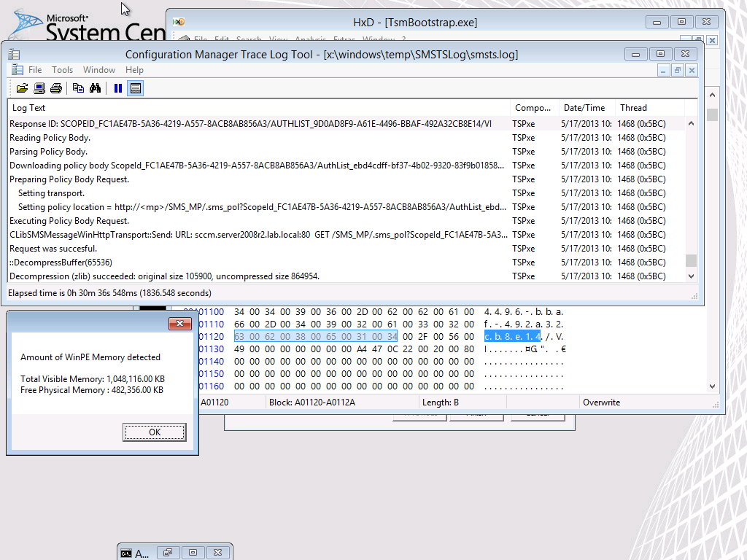
Task: Click the highlighted hex bytes '63 00 62 00 38'
Action: tap(315, 337)
